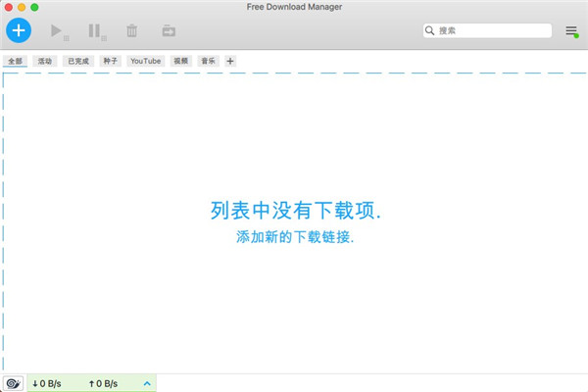Select the 全部 filter tab
The image size is (588, 392).
point(15,61)
